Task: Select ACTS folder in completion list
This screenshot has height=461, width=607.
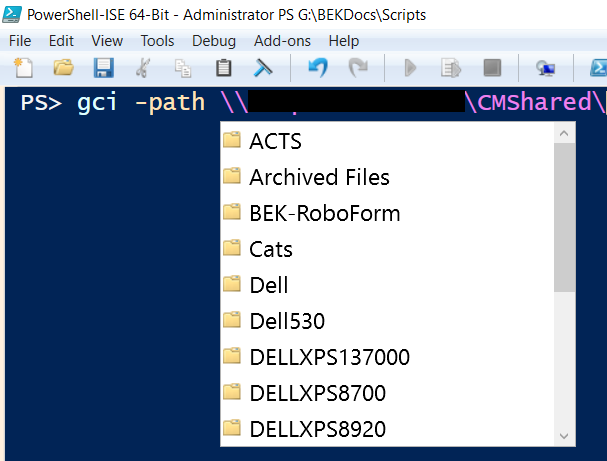Action: pyautogui.click(x=275, y=141)
